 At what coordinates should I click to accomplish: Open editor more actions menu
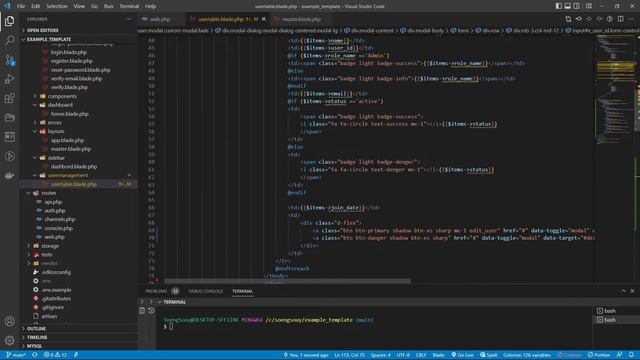coord(631,19)
